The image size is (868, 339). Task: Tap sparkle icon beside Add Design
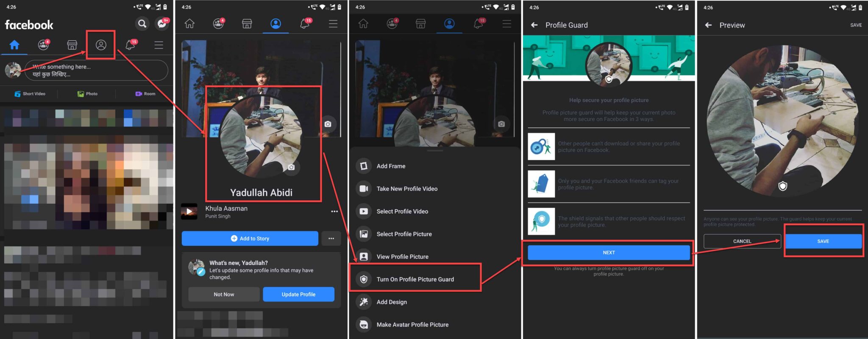[x=364, y=302]
